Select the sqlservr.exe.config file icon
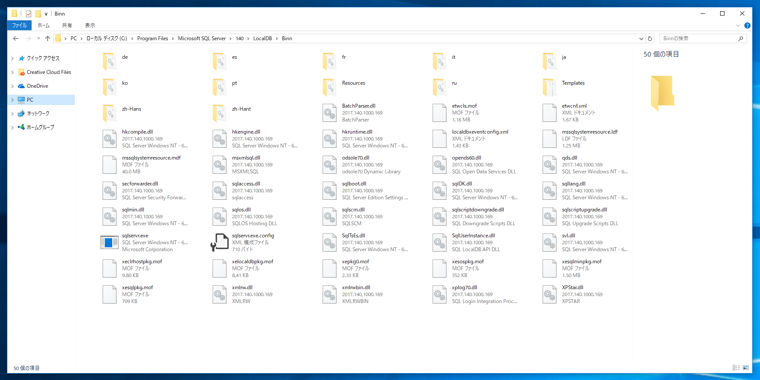760x380 pixels. tap(220, 242)
